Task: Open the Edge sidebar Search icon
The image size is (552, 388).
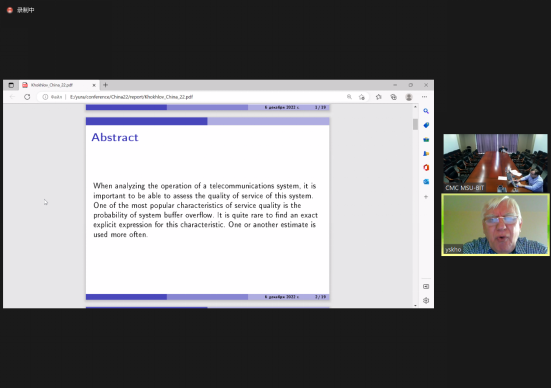Action: click(426, 111)
